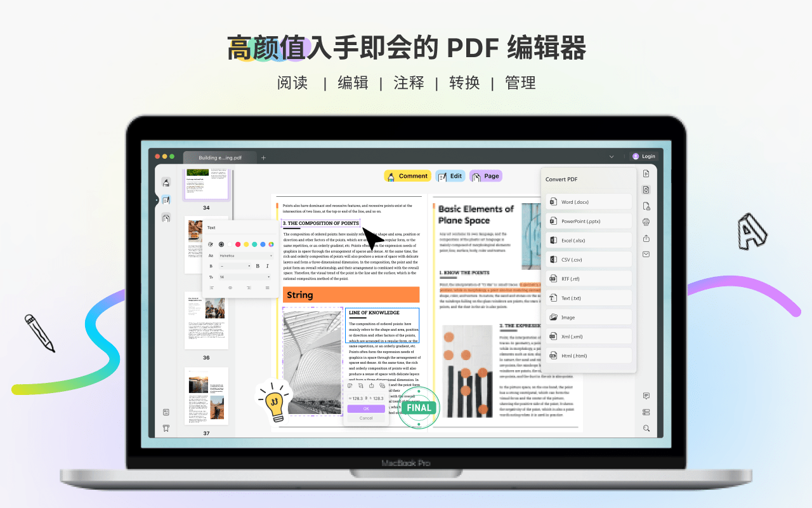The height and width of the screenshot is (508, 812).
Task: Select page 34 thumbnail
Action: pos(206,184)
